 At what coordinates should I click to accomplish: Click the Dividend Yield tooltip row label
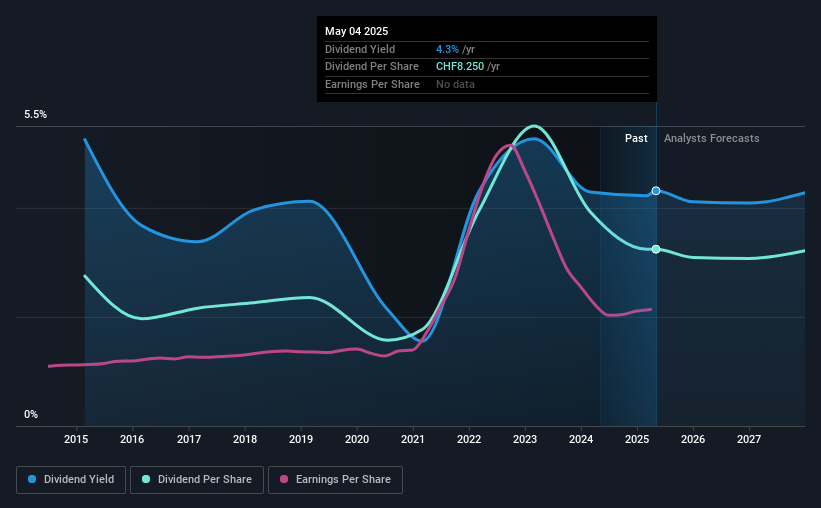pyautogui.click(x=360, y=49)
